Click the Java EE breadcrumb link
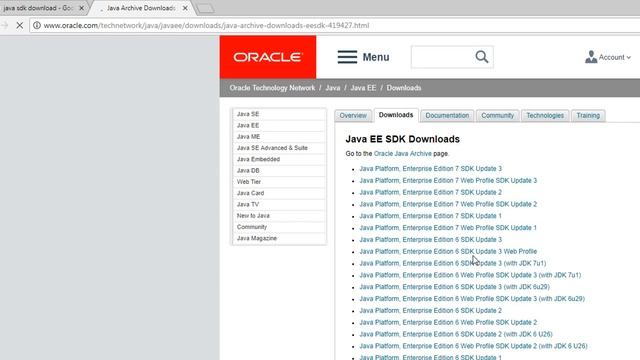The image size is (640, 360). click(x=363, y=88)
